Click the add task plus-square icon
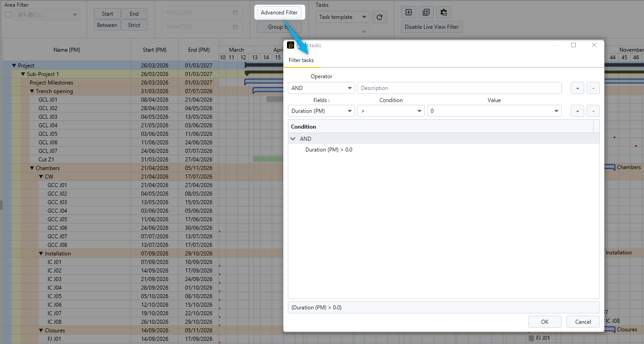Screen dimensions: 644x344 (409, 13)
